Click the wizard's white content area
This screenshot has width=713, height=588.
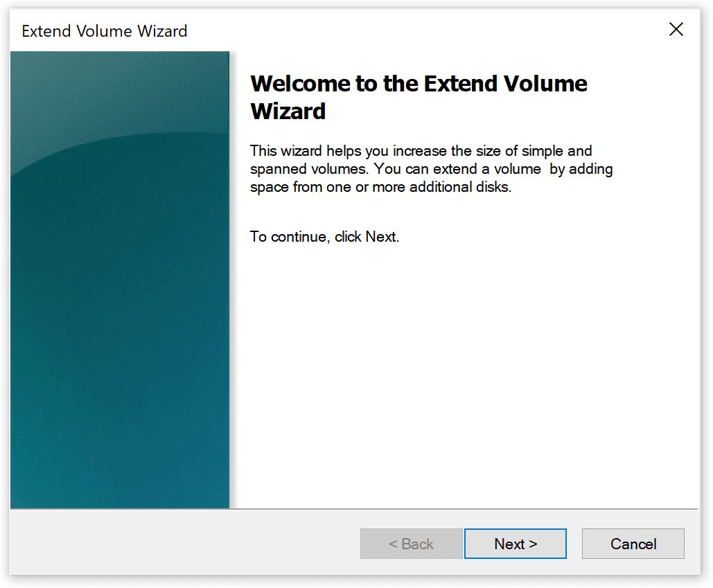click(x=471, y=346)
